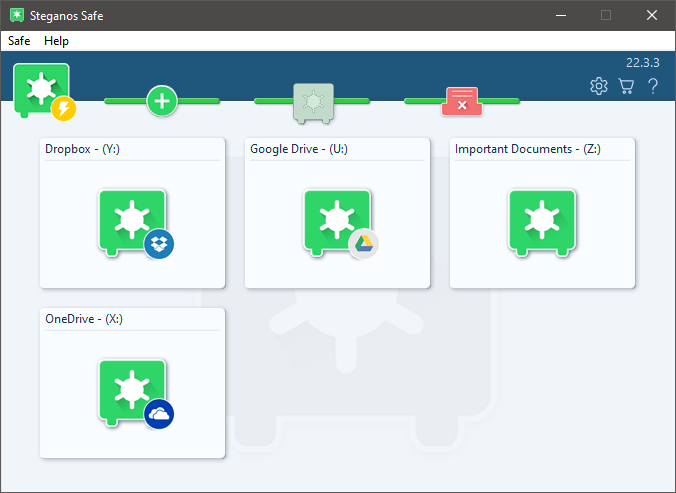Image resolution: width=676 pixels, height=493 pixels.
Task: Click the main Steganos Safe logo icon
Action: [42, 90]
